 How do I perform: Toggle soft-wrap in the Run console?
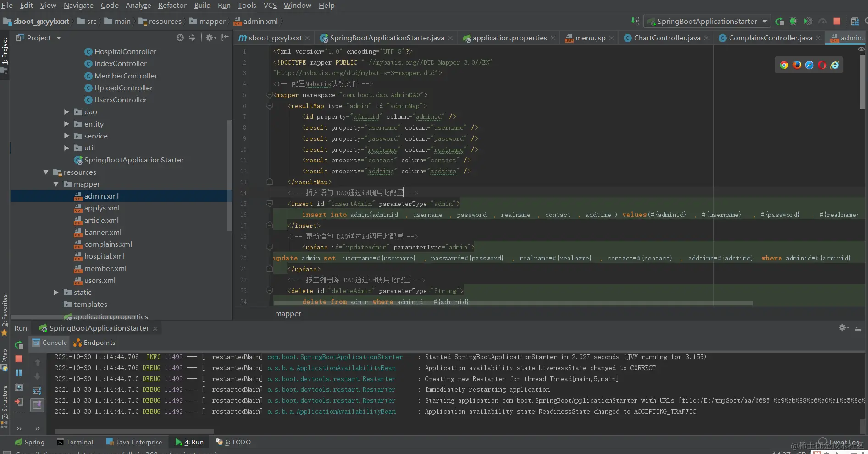tap(37, 390)
